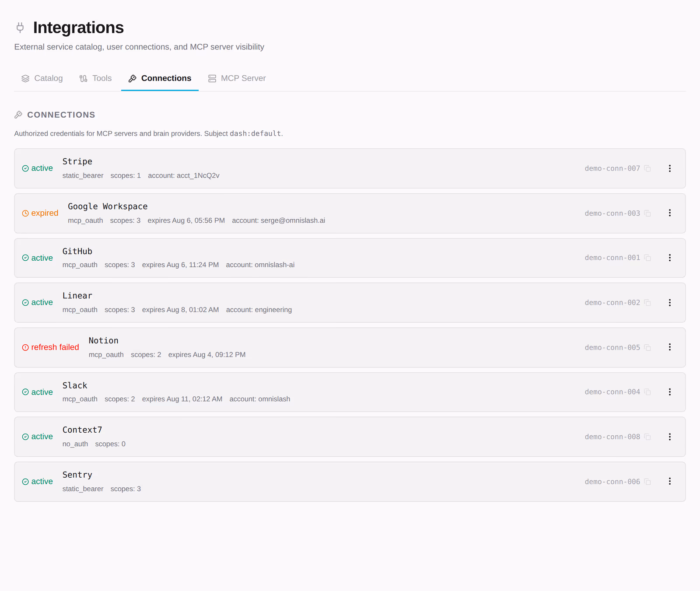
Task: Click the Context7 connection name
Action: click(82, 430)
